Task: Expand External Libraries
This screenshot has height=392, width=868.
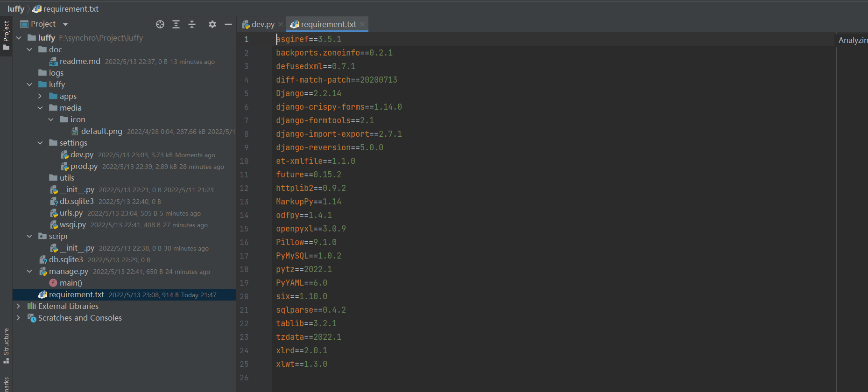Action: click(19, 306)
